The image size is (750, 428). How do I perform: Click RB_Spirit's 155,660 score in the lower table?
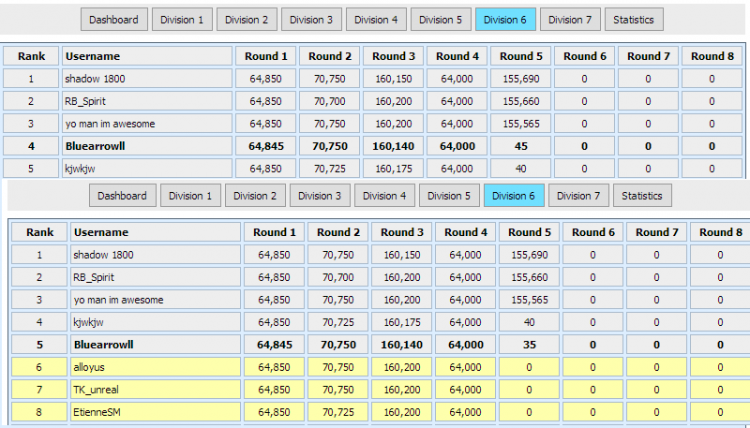529,277
